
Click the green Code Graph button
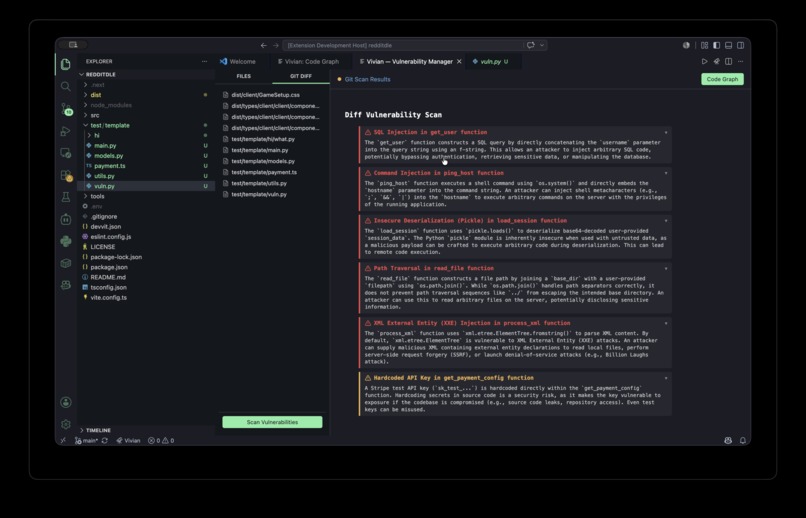click(722, 79)
